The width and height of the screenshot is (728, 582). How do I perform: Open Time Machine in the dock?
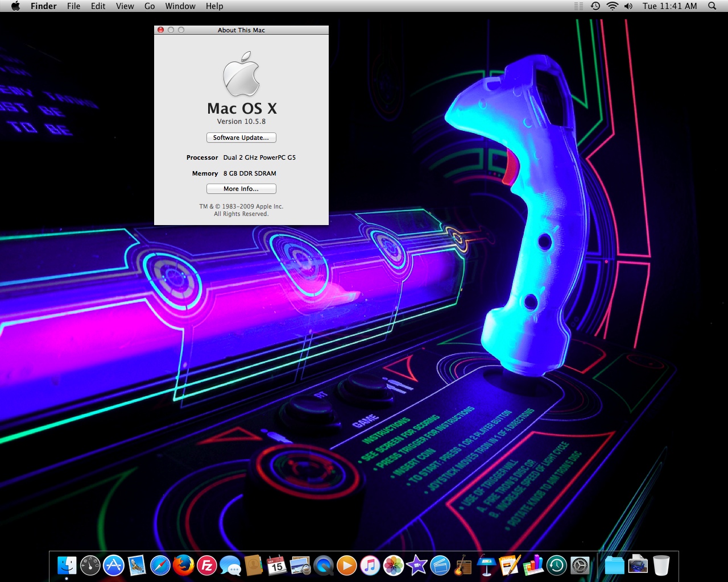coord(556,566)
